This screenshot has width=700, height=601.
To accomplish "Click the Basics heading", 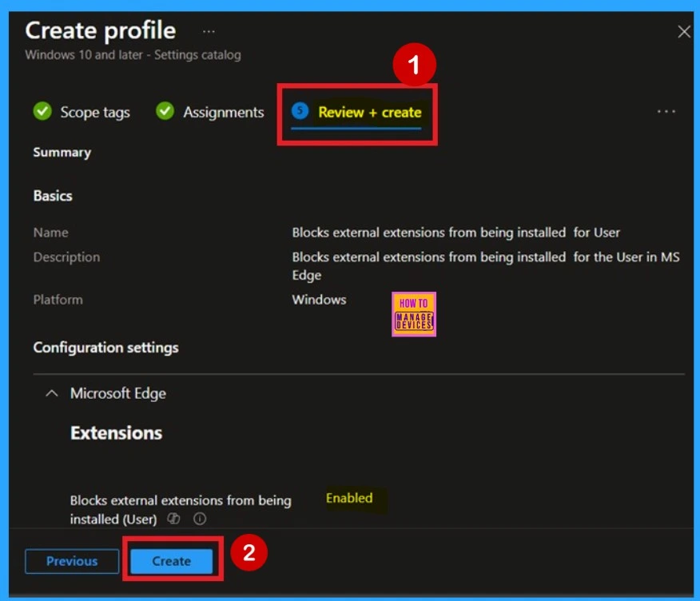I will [x=53, y=196].
